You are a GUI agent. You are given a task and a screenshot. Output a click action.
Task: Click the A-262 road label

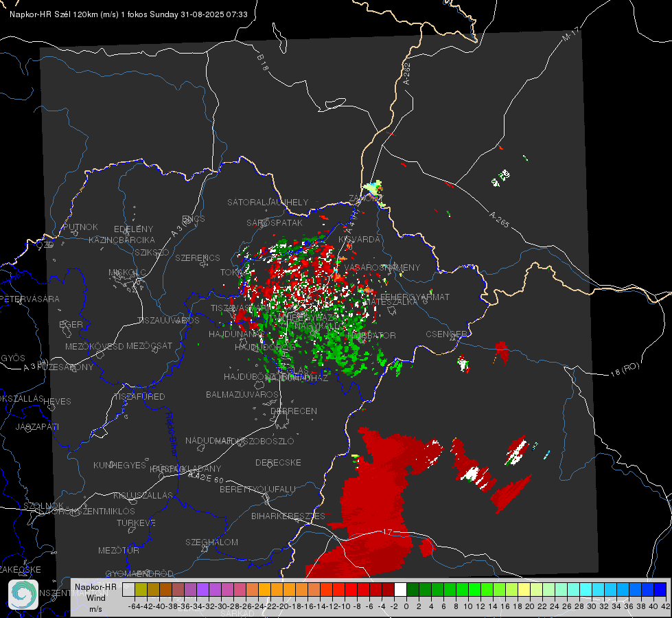(x=407, y=73)
